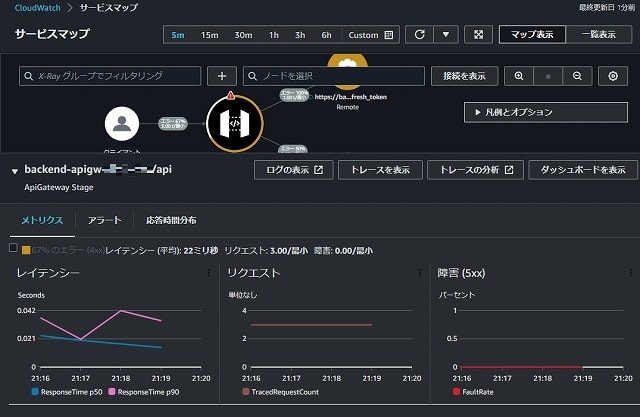Open the リクエスト chart options menu
640x417 pixels.
point(420,273)
